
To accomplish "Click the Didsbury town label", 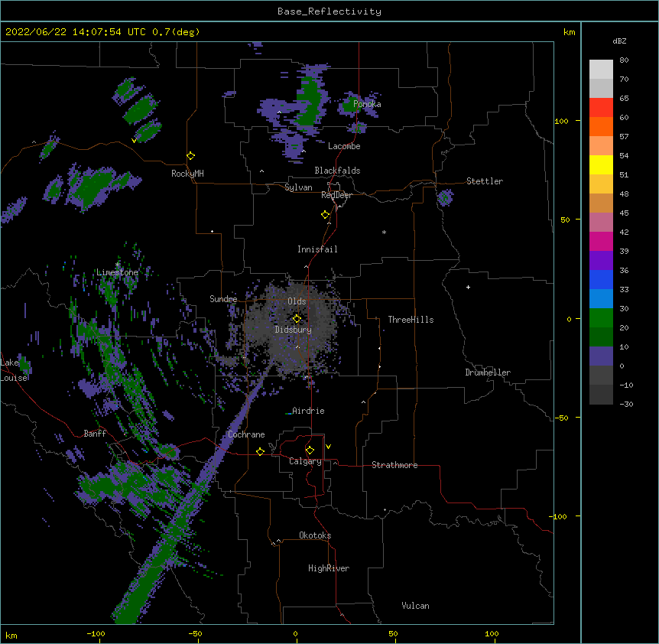I will click(x=294, y=330).
